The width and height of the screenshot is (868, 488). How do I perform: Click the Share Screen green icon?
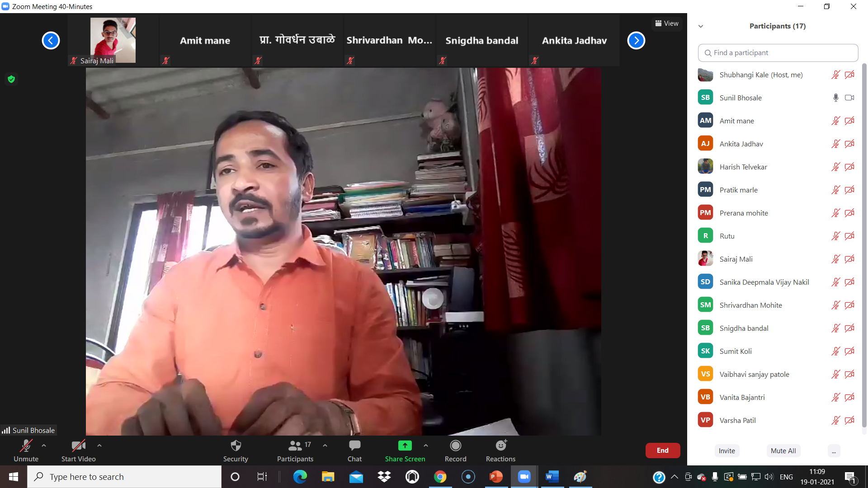(405, 446)
